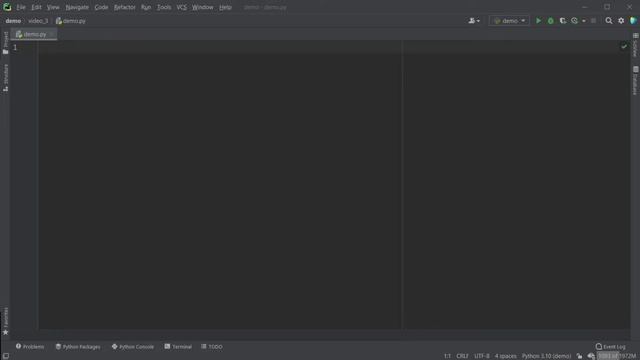Viewport: 640px width, 360px height.
Task: Click the colorful JetBrains Toolbox icon at toolbar end
Action: pos(633,21)
